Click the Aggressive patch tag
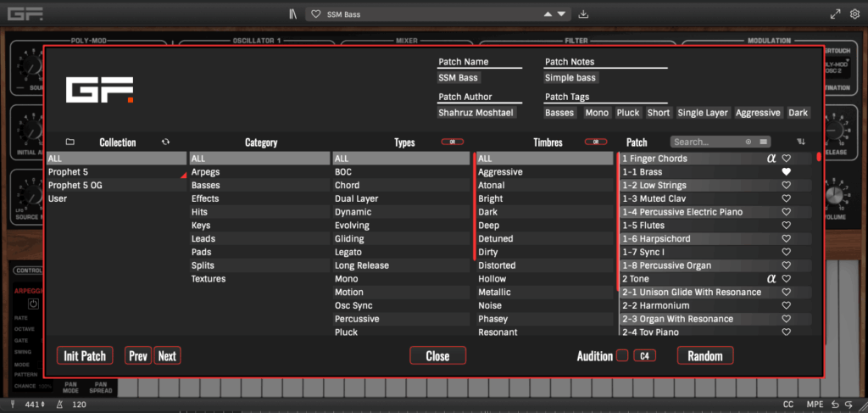The height and width of the screenshot is (413, 868). (758, 113)
